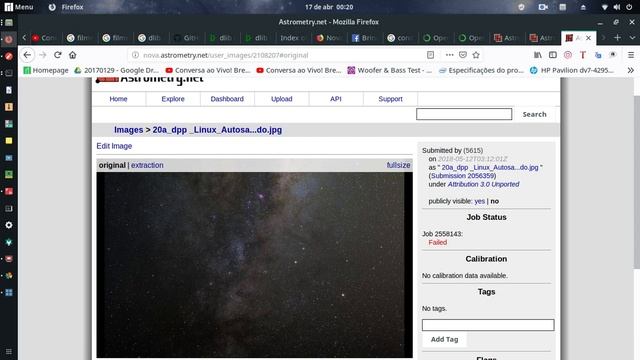
Task: Save page to Pocket icon
Action: click(x=463, y=55)
